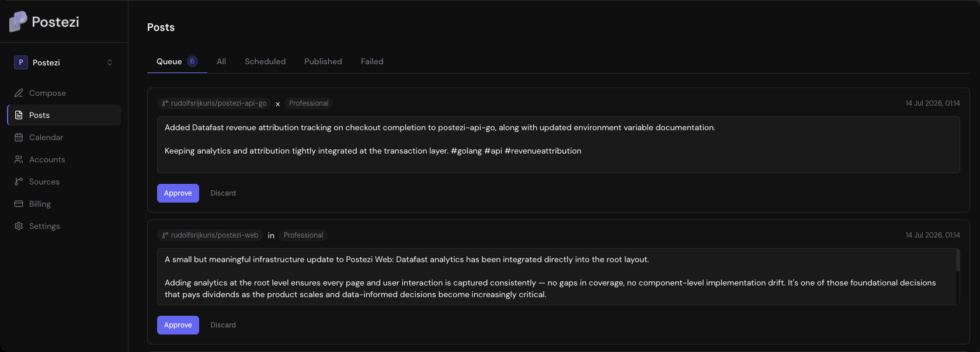
Task: Open the Billing page
Action: [x=64, y=204]
